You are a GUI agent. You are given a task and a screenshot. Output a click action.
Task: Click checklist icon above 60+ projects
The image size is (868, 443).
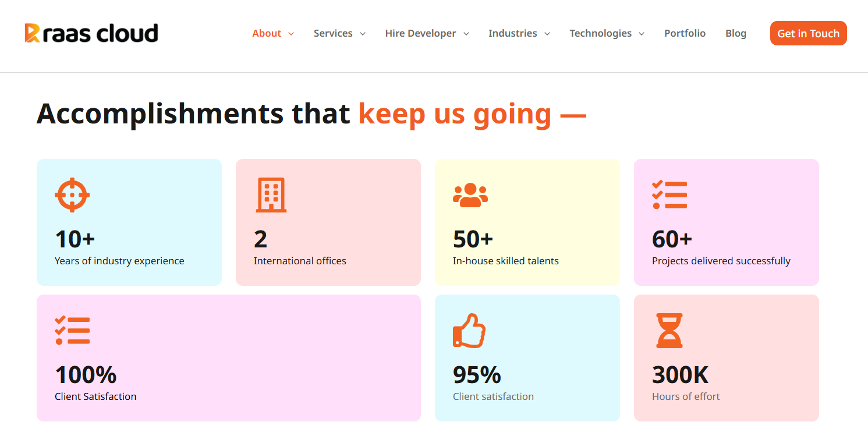pos(669,194)
